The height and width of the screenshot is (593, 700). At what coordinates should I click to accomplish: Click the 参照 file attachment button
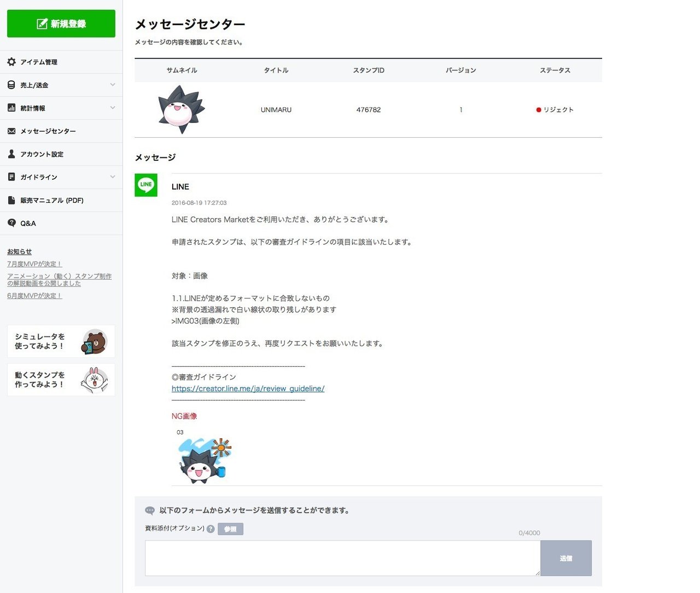point(230,529)
